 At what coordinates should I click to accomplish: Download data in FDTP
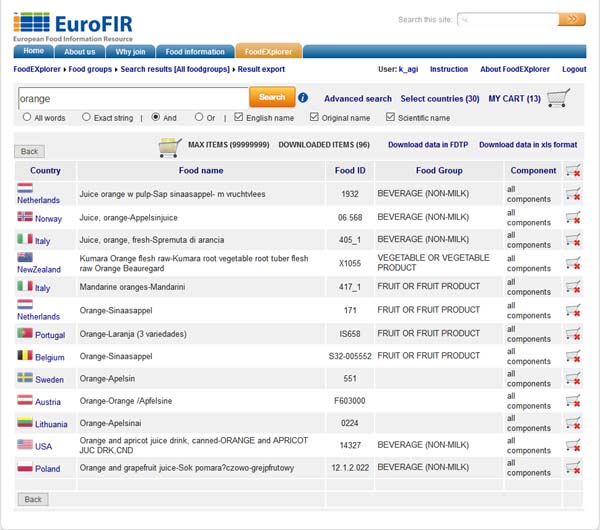click(428, 145)
